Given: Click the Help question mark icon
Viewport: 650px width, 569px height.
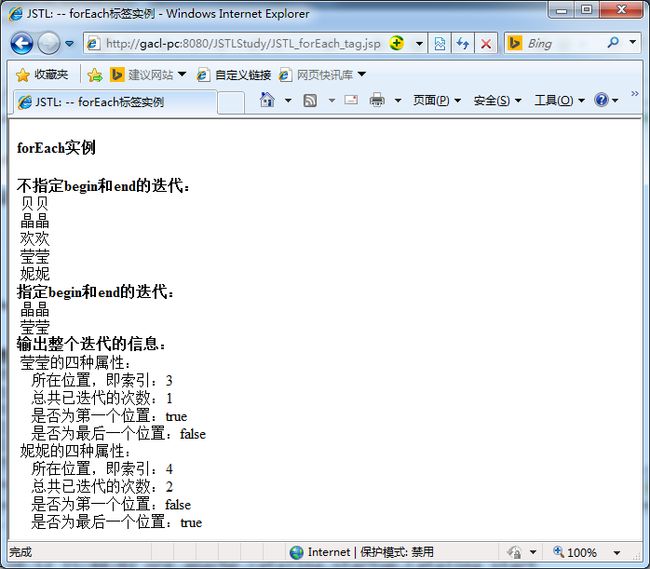Looking at the screenshot, I should (601, 100).
